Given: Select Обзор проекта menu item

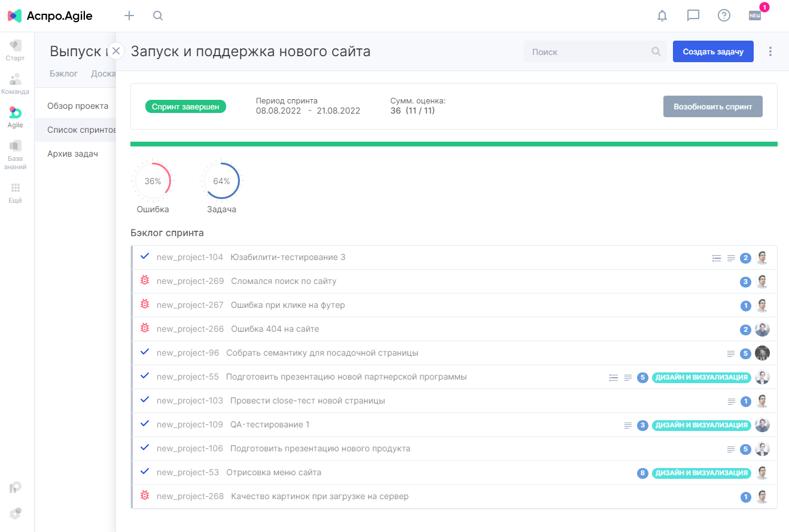Looking at the screenshot, I should point(78,106).
